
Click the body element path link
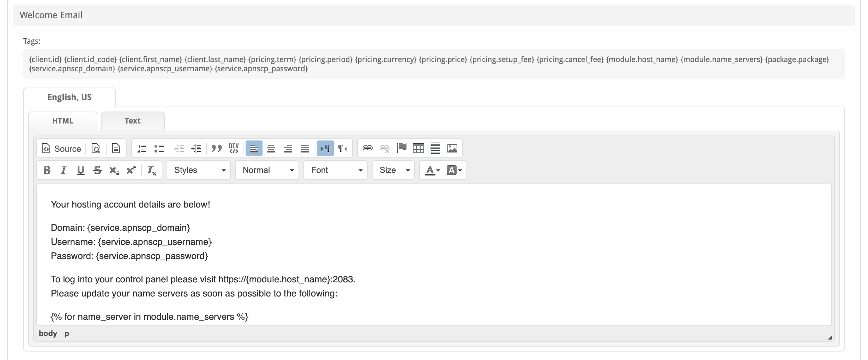(x=48, y=334)
